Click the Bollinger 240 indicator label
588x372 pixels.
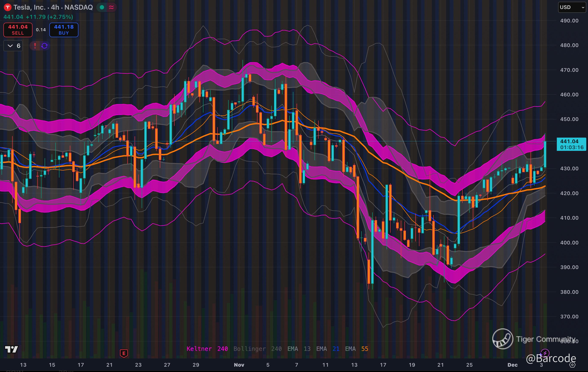[257, 349]
